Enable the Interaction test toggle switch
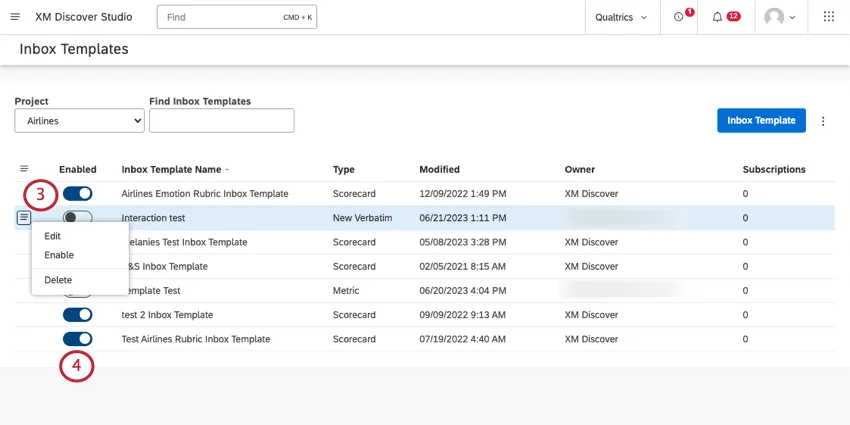This screenshot has height=425, width=850. (x=77, y=217)
